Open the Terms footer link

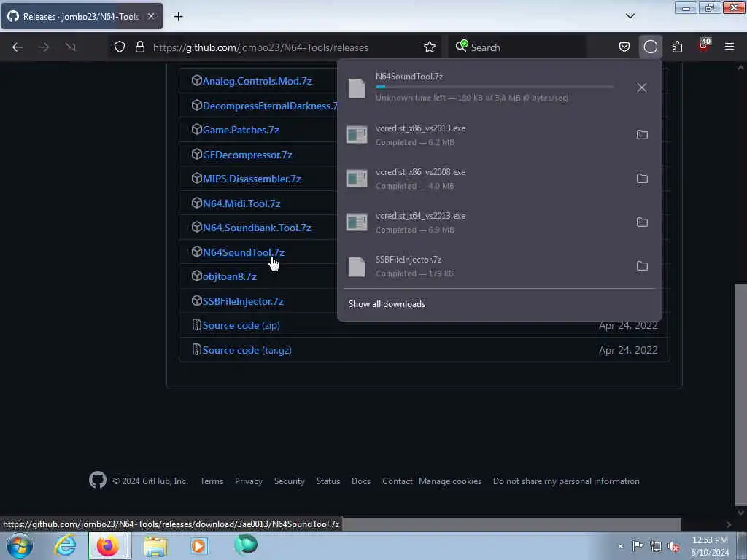pos(212,481)
